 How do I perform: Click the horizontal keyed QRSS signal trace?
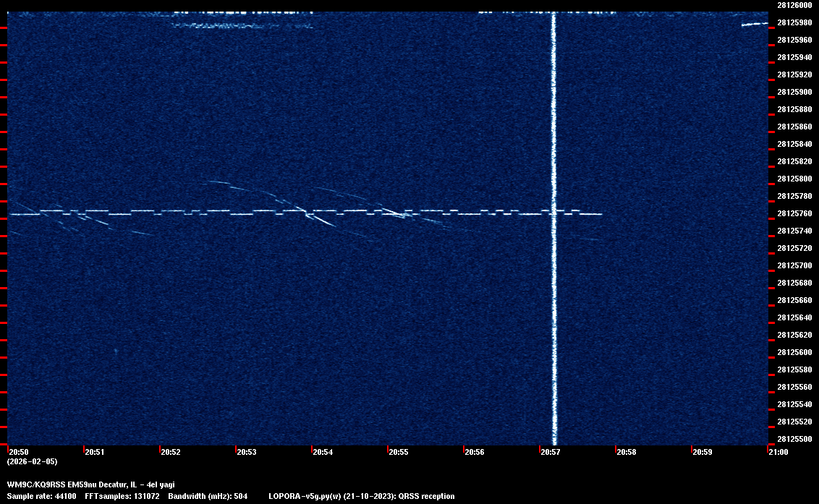(x=217, y=213)
